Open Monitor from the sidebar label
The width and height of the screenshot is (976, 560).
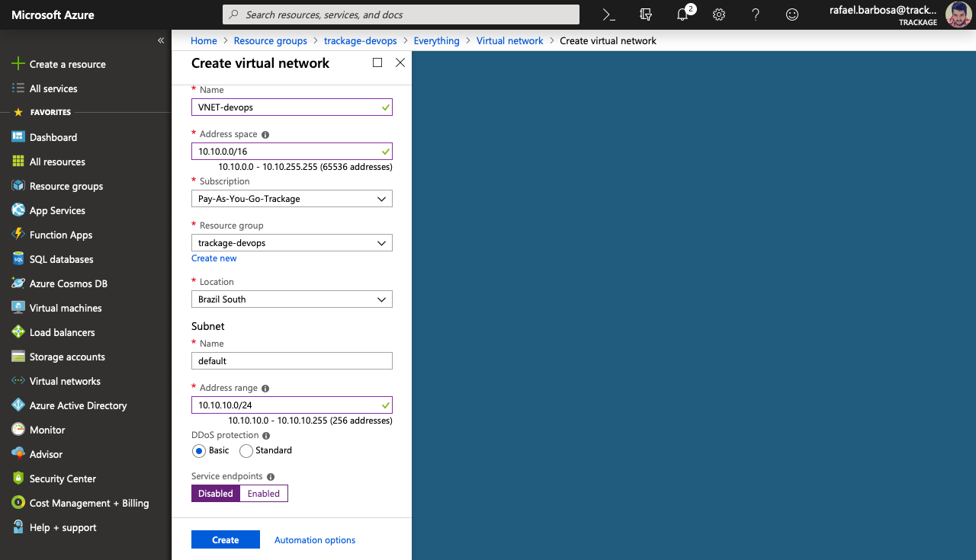[47, 430]
